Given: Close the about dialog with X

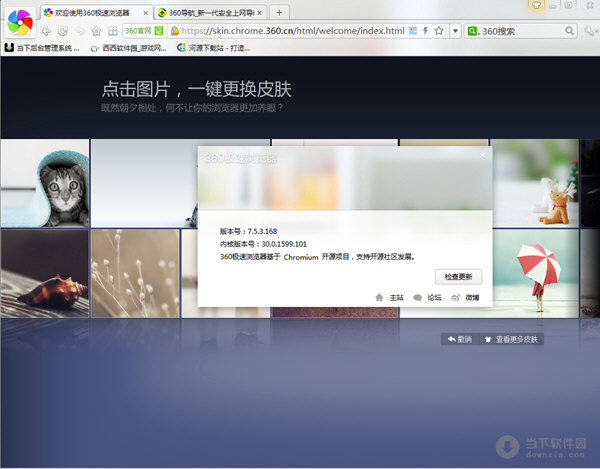Looking at the screenshot, I should pos(483,155).
